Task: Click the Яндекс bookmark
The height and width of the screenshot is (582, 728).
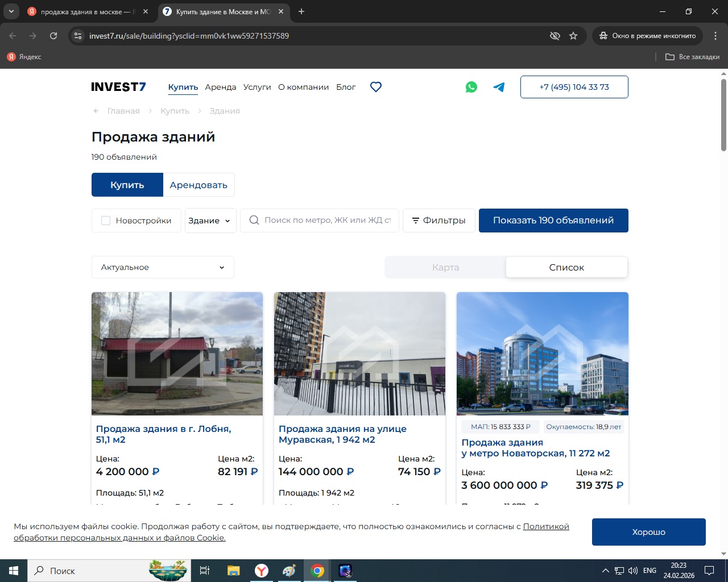Action: pos(24,57)
